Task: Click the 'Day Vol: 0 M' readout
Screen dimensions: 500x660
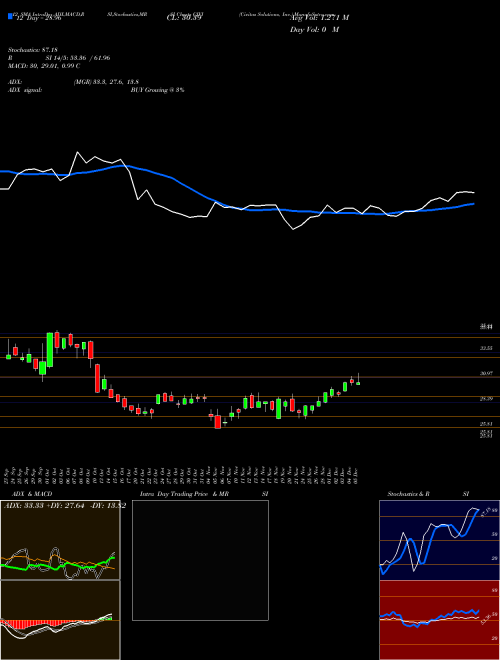Action: click(314, 30)
